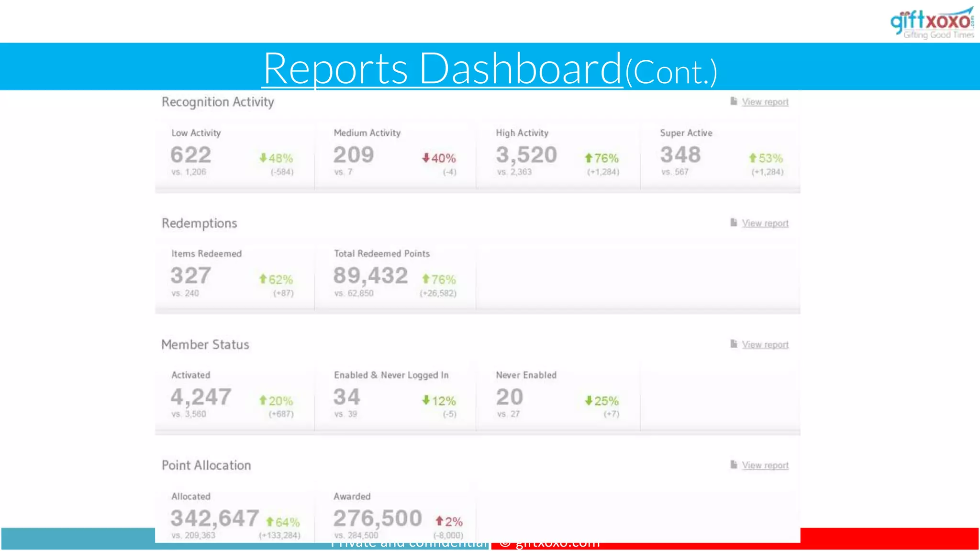Open View report link for Redemptions
The image size is (980, 551).
pyautogui.click(x=765, y=223)
